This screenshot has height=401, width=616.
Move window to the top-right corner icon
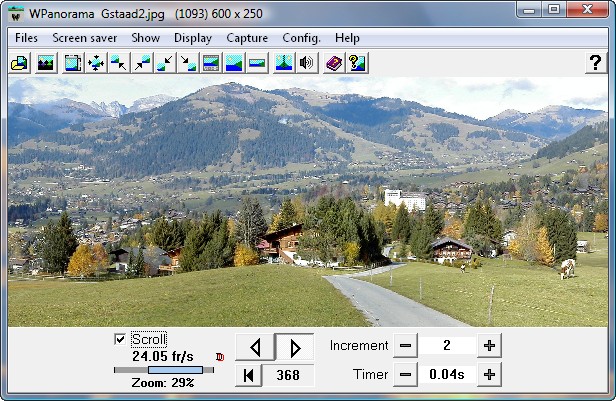click(x=142, y=63)
